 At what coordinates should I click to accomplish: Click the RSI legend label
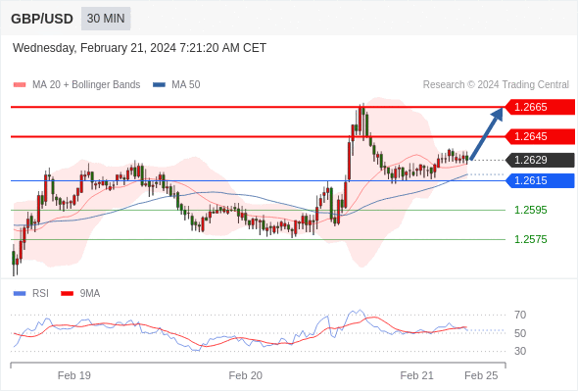coord(40,294)
